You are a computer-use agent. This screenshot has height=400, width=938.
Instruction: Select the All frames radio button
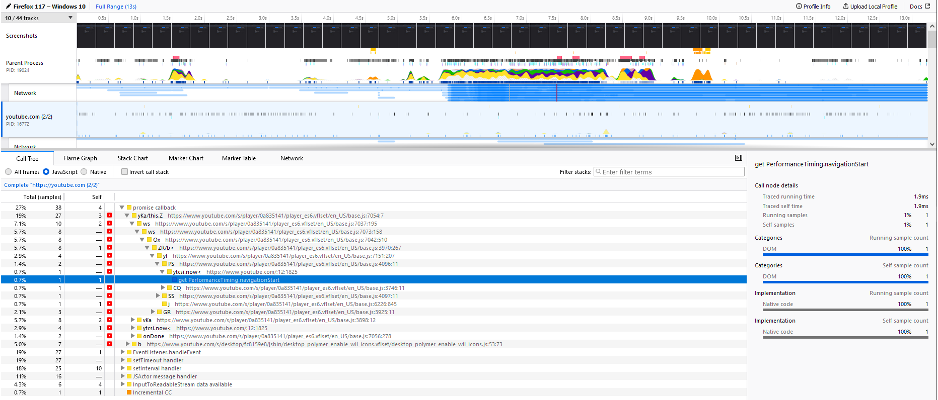[x=8, y=172]
